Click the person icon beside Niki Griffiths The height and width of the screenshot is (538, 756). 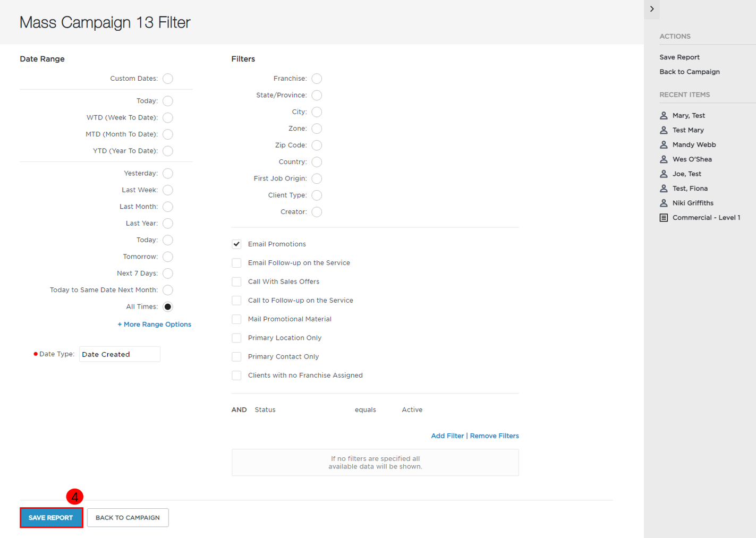pos(664,203)
